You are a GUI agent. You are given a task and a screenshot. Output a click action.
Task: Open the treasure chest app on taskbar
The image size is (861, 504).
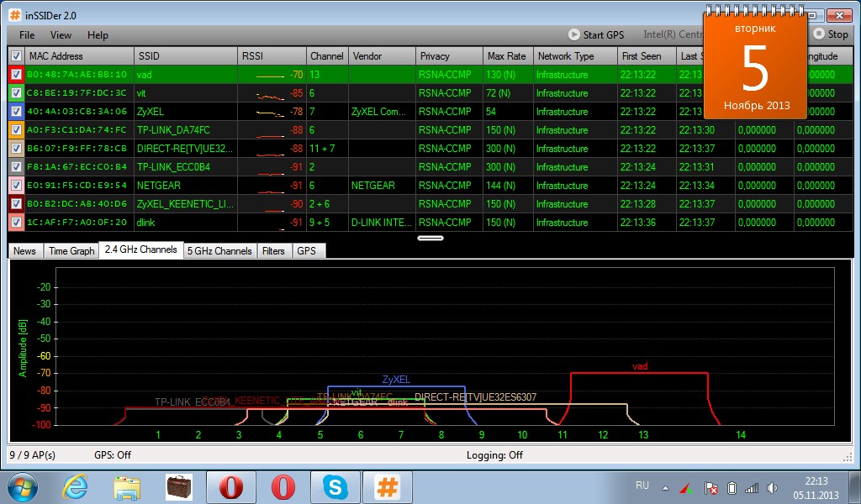[179, 487]
